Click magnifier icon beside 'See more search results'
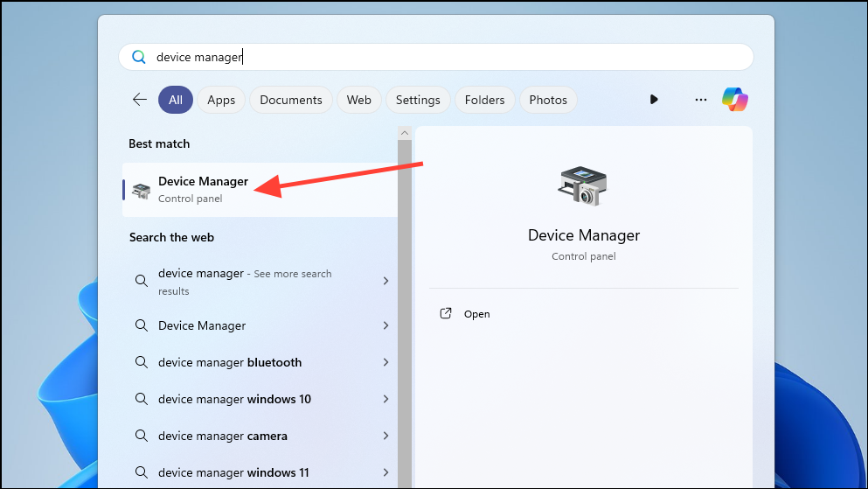 click(141, 281)
